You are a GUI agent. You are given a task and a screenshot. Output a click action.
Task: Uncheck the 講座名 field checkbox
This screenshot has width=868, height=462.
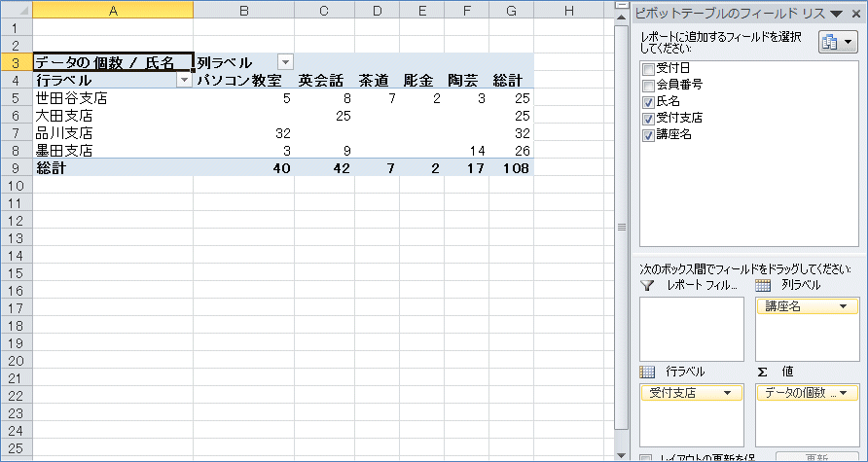[x=648, y=135]
